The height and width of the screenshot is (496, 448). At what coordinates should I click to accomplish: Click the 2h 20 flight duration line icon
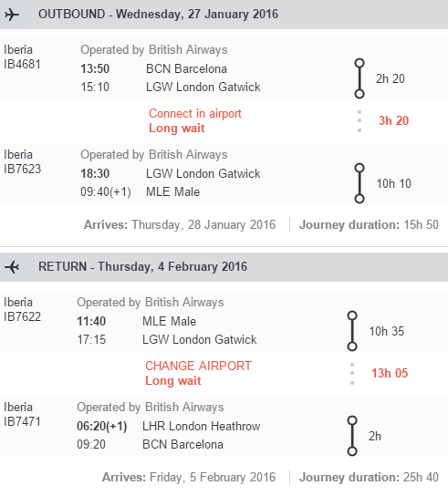coord(359,78)
